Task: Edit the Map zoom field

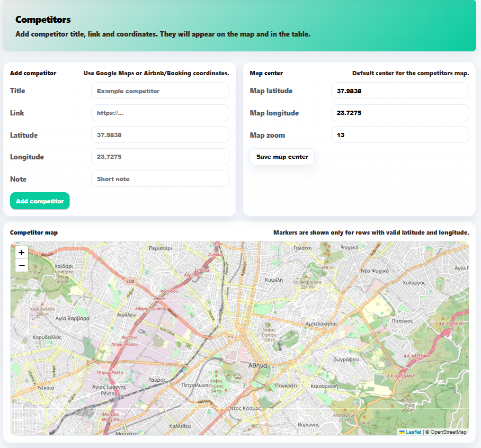Action: pos(400,135)
